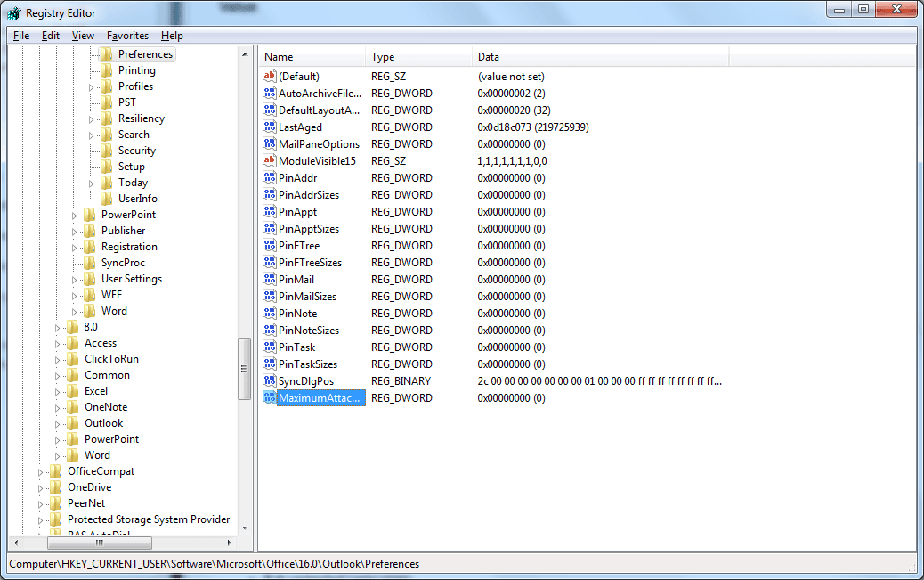This screenshot has width=924, height=580.
Task: Click the string icon of the (Default) value
Action: (x=270, y=76)
